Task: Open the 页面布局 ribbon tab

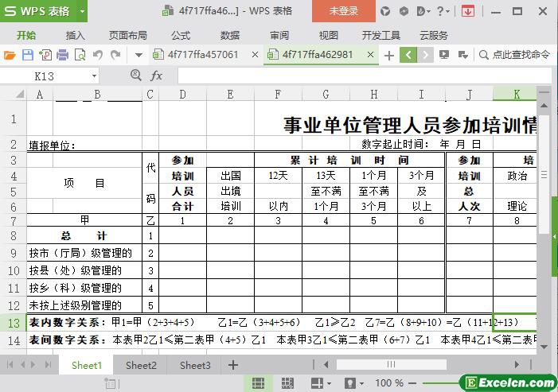Action: [127, 36]
